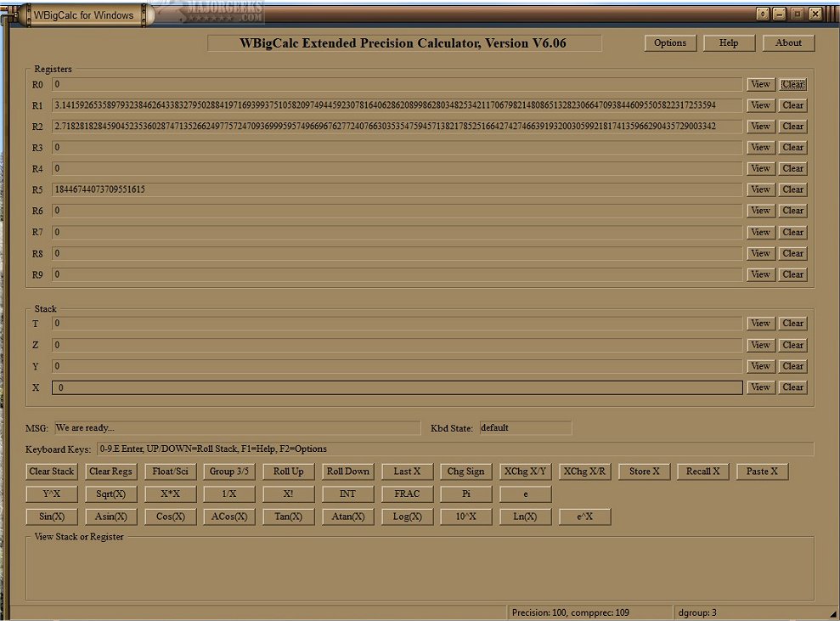
Task: Clear stack level Z
Action: click(792, 345)
